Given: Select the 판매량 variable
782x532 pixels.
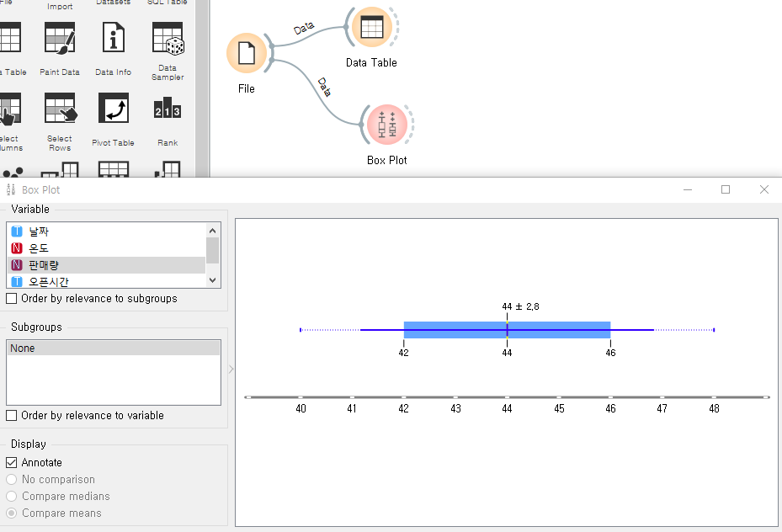Looking at the screenshot, I should tap(106, 265).
